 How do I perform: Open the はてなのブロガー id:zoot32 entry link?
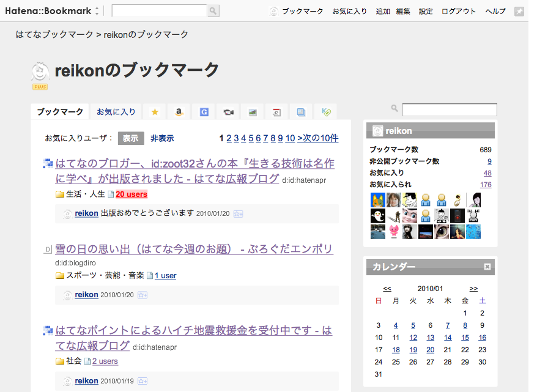pyautogui.click(x=195, y=171)
